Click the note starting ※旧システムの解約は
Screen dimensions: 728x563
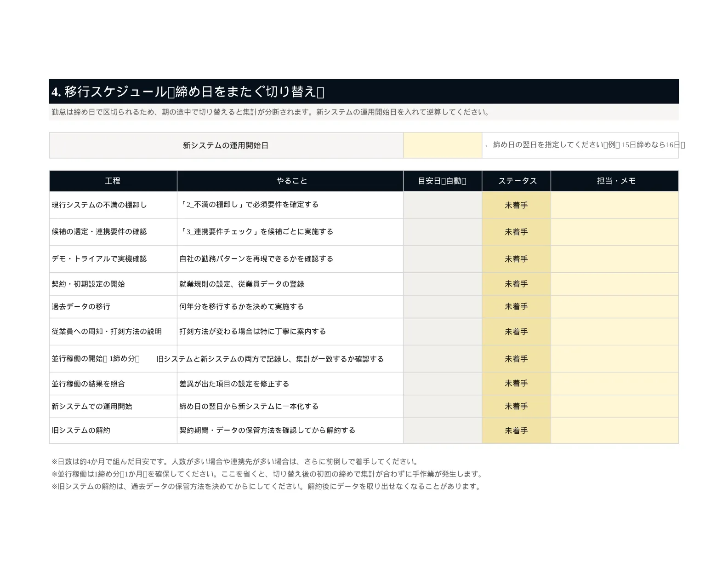click(267, 486)
